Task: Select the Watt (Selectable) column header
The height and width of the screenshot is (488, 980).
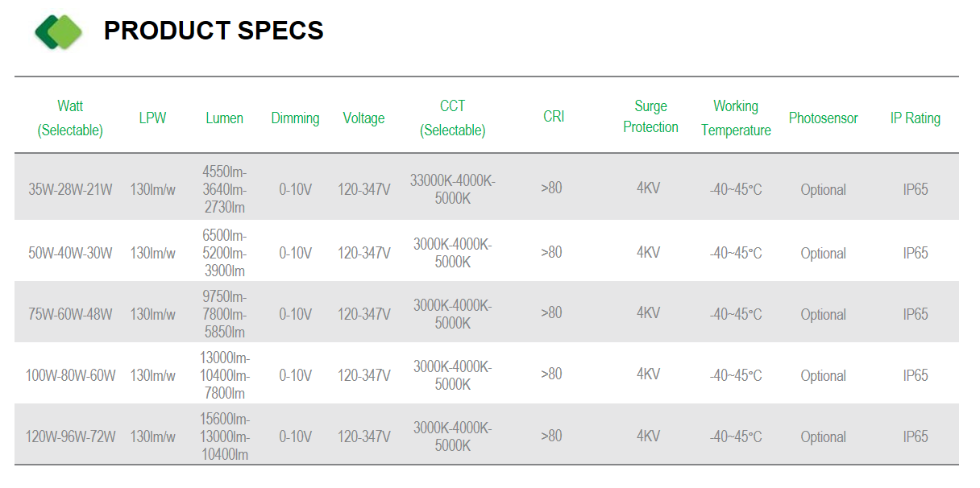Action: (70, 118)
